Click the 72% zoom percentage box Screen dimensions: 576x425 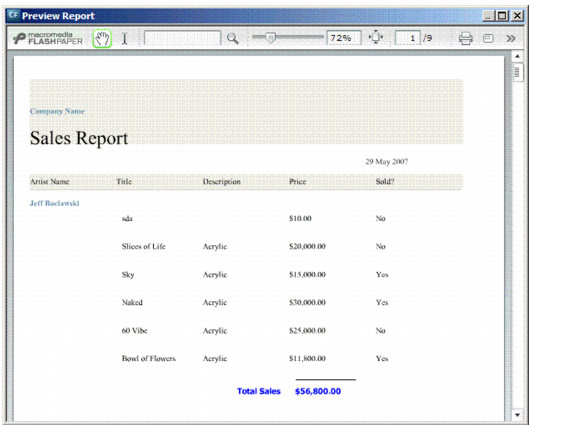click(x=344, y=38)
